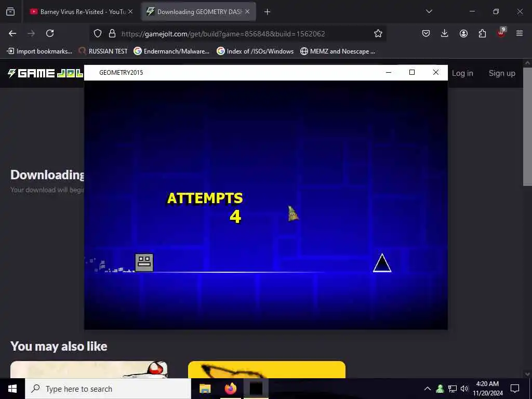Close the GEOMETRY2015 game window
The width and height of the screenshot is (532, 399).
(x=436, y=72)
